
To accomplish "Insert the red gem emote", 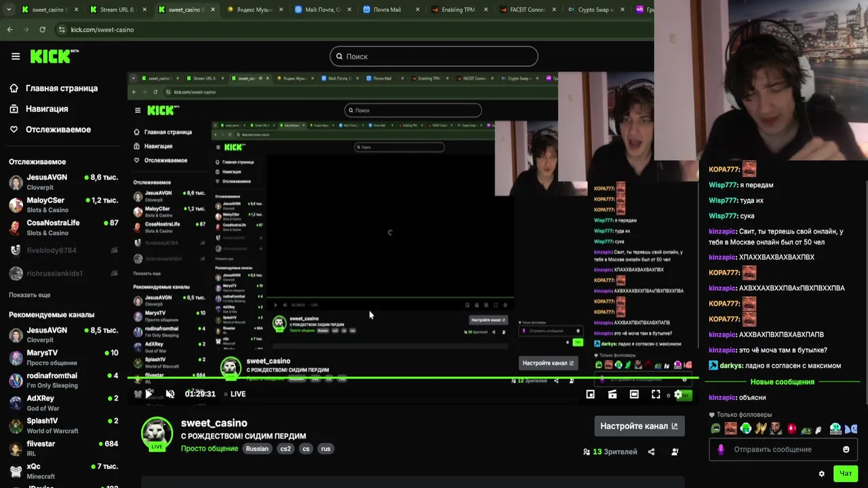I will tap(791, 428).
